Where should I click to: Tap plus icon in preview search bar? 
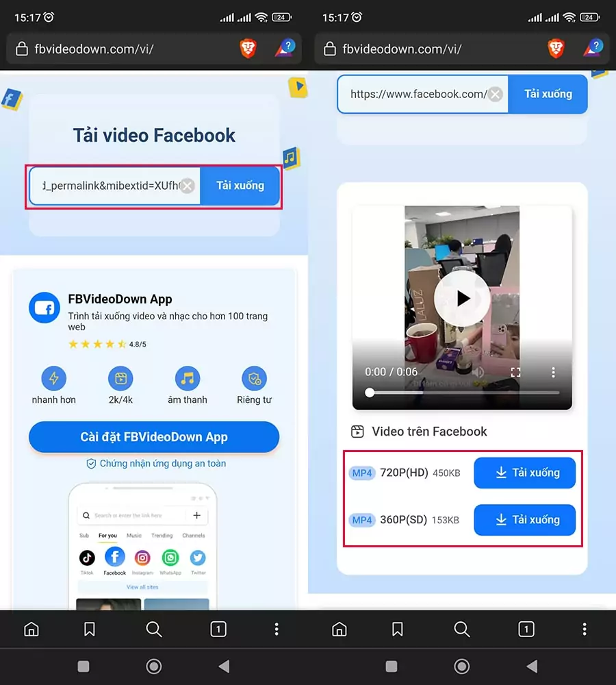tap(197, 515)
